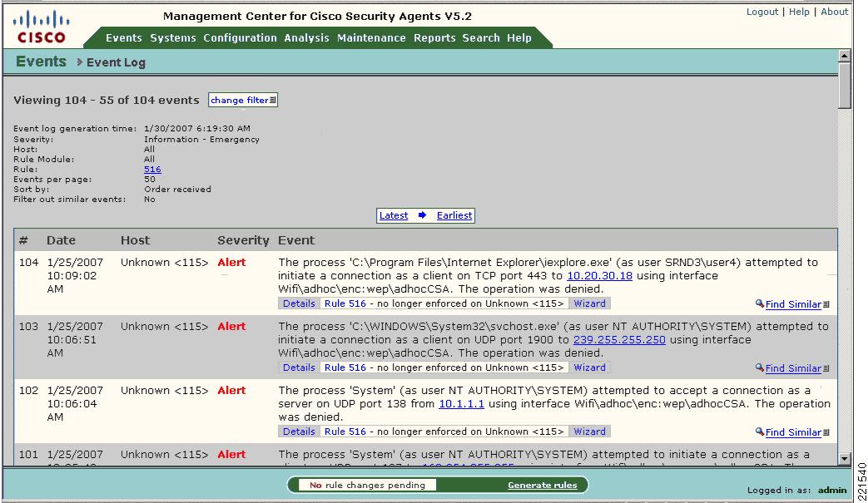Click event number 101 in the table
868x503 pixels.
tap(28, 454)
